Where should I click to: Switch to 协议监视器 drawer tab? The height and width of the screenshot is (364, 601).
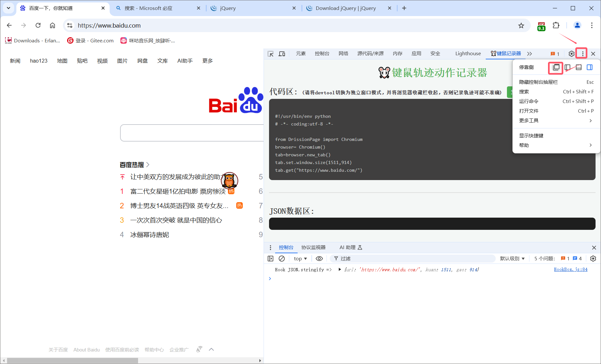313,247
